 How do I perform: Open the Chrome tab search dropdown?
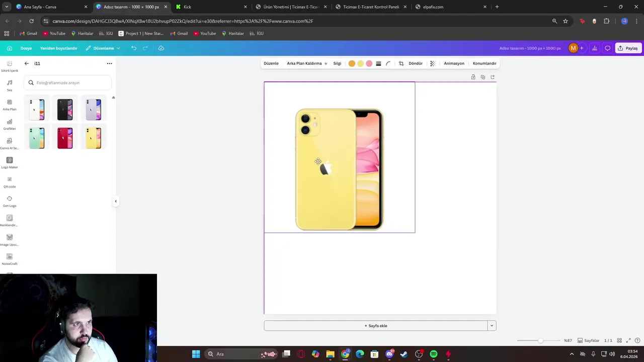tap(7, 7)
